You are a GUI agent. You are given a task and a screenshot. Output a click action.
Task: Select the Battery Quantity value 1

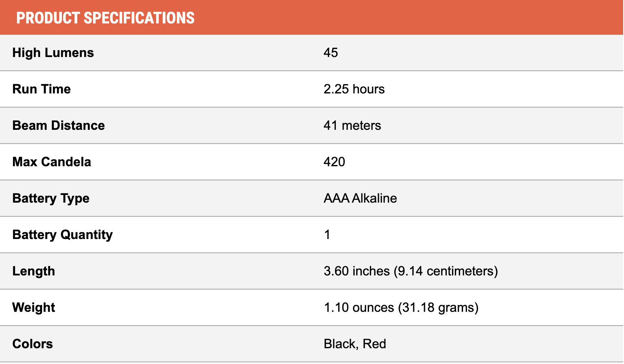327,235
